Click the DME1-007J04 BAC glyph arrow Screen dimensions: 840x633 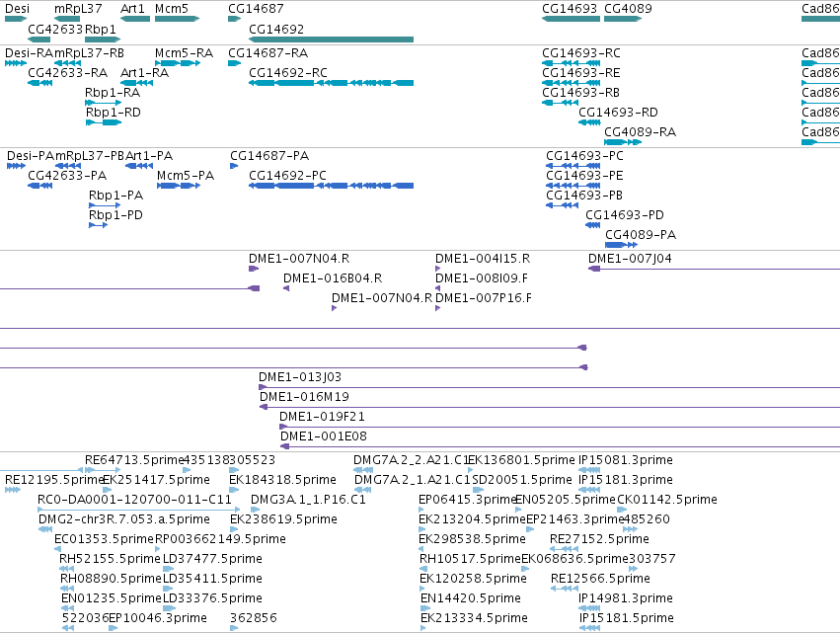594,269
